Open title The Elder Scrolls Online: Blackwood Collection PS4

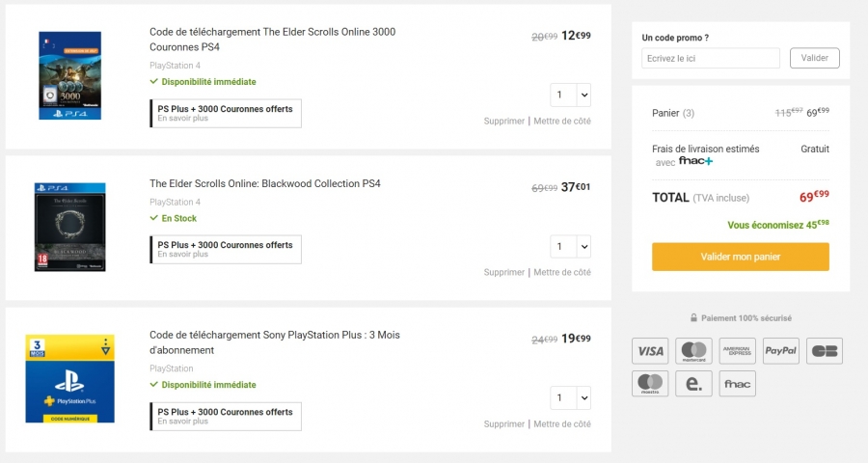(x=264, y=183)
